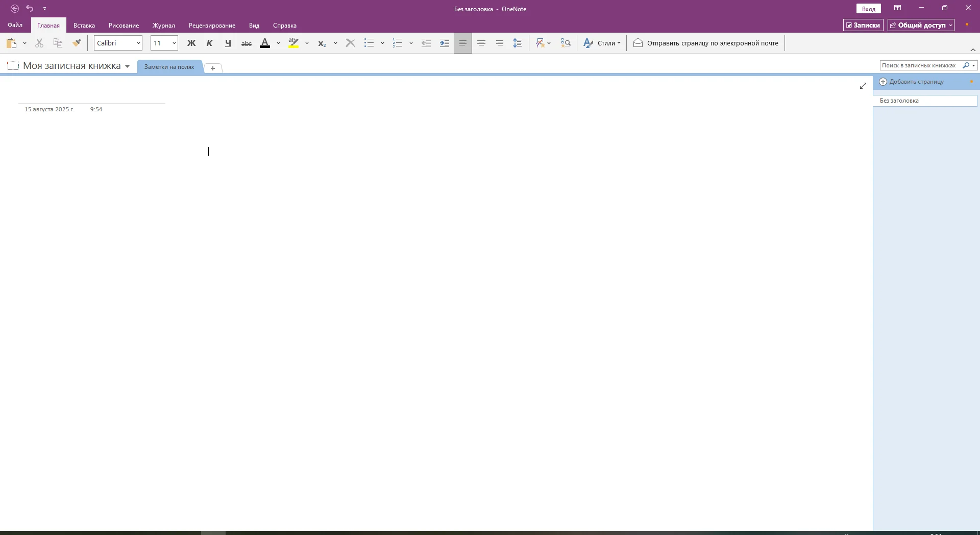
Task: Align text left
Action: coord(463,43)
